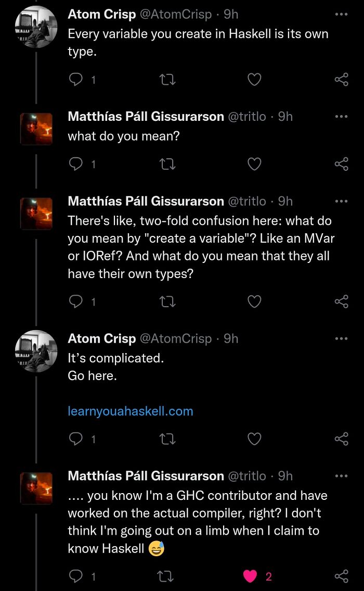Viewport: 364px width, 591px height.
Task: Like Atom Crisp's first tweet
Action: (x=254, y=79)
